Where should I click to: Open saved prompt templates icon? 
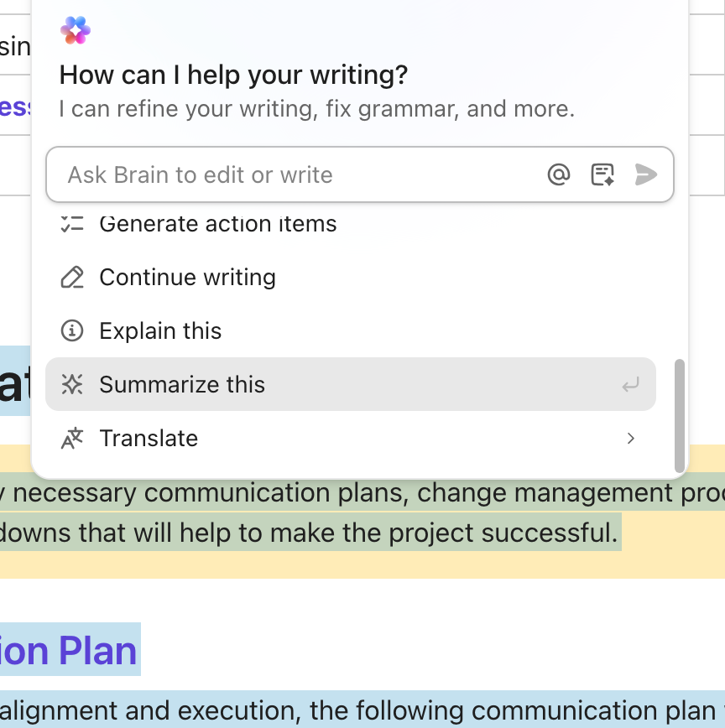tap(602, 174)
